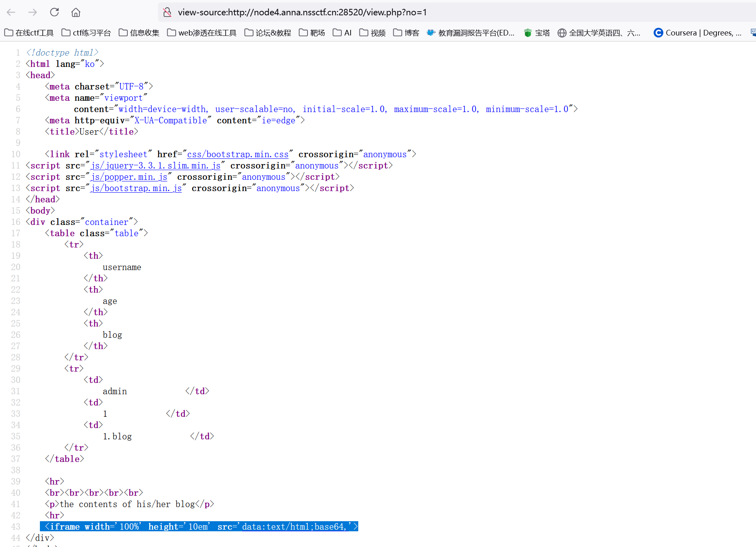Click the 'stylesheet' rel value on line 10
Screen dimensions: 756x547
point(124,154)
